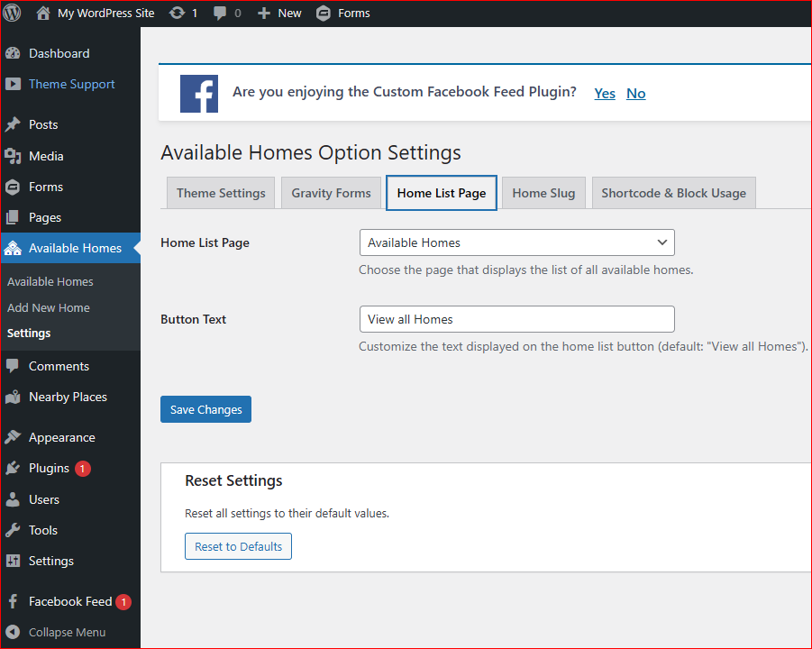This screenshot has width=812, height=649.
Task: Click the Tools wrench icon
Action: pyautogui.click(x=13, y=530)
